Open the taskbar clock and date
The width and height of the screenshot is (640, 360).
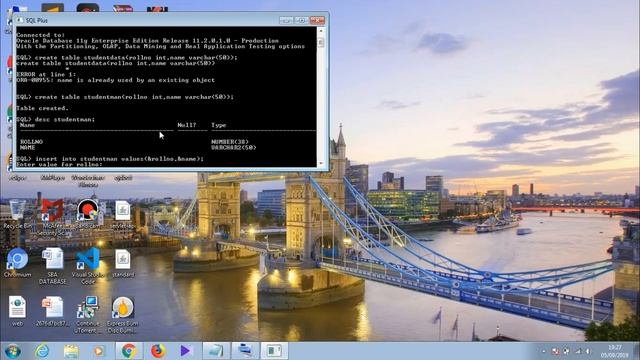tap(614, 351)
